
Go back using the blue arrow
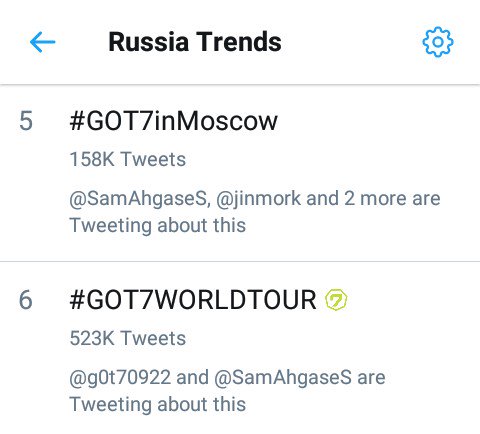point(42,42)
